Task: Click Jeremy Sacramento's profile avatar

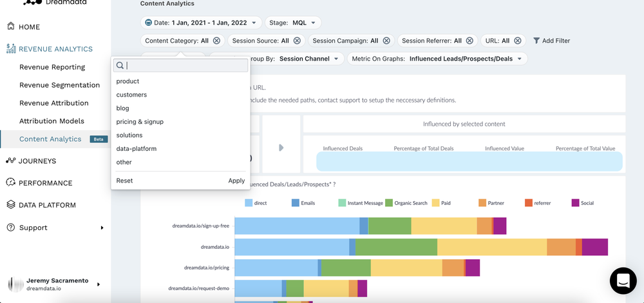Action: (x=15, y=284)
